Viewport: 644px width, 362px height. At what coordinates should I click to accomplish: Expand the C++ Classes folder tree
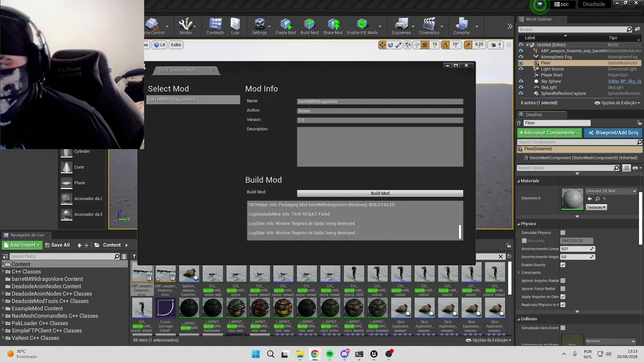[3, 271]
